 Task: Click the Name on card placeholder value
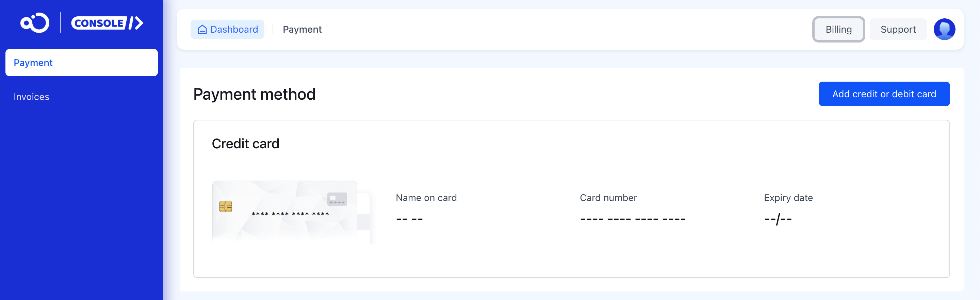point(409,219)
